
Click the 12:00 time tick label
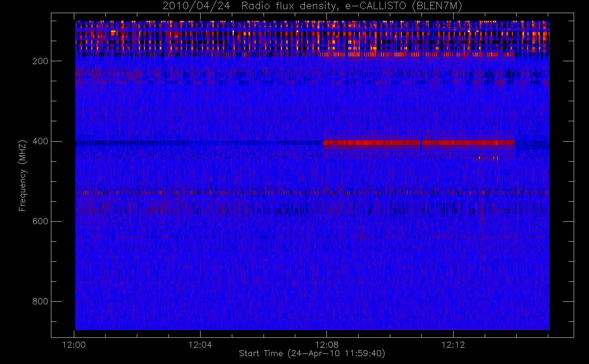pos(74,345)
